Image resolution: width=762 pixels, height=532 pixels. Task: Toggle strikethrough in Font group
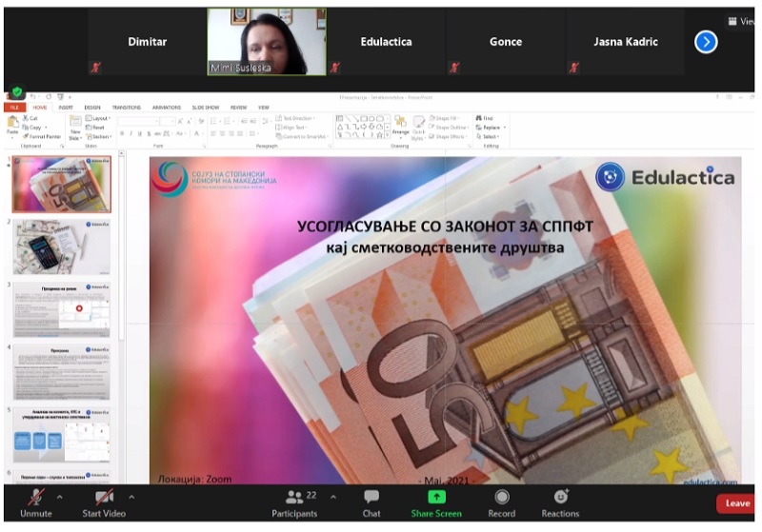point(157,133)
